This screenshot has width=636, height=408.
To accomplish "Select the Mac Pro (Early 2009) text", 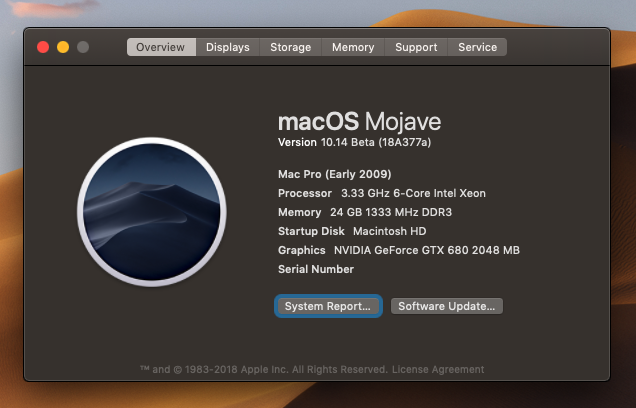I will click(x=335, y=174).
